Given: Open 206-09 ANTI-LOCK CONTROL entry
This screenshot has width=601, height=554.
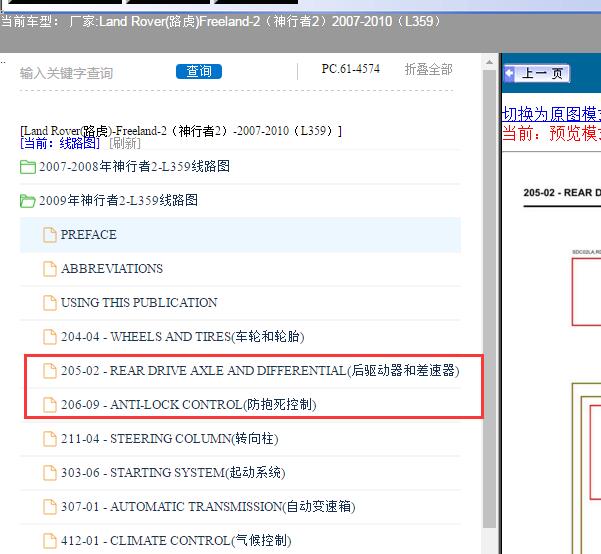Looking at the screenshot, I should (189, 404).
